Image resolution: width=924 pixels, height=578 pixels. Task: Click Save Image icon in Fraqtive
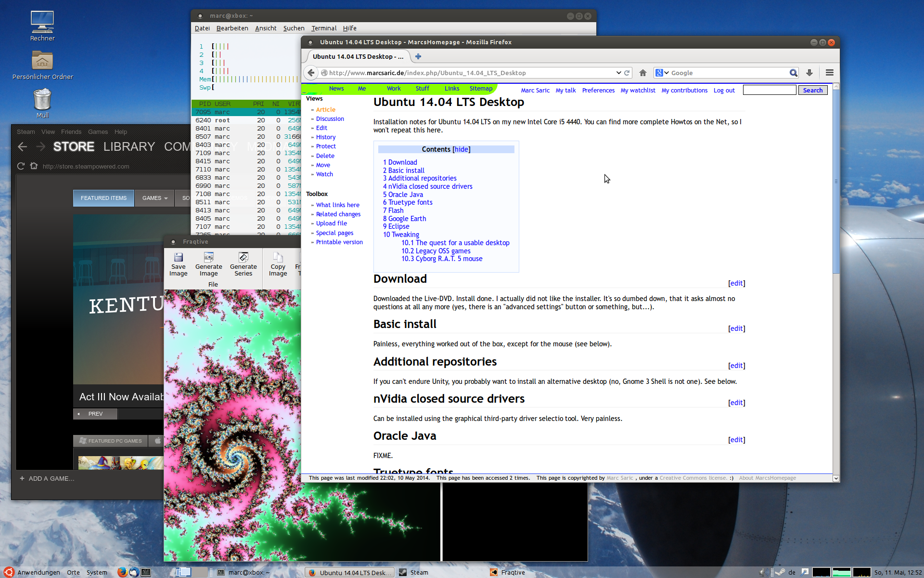178,257
